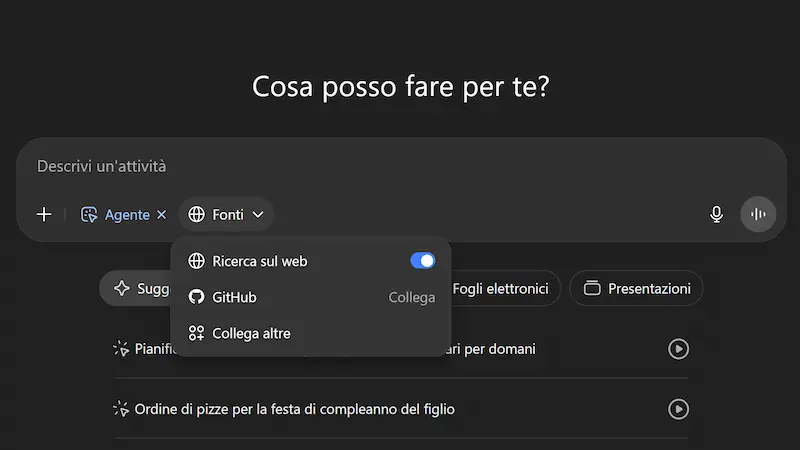Collapse the Fonti dropdown chevron

point(258,215)
